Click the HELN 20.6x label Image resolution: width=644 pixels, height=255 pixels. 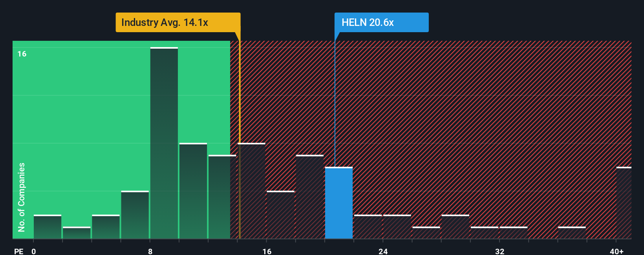pos(381,22)
